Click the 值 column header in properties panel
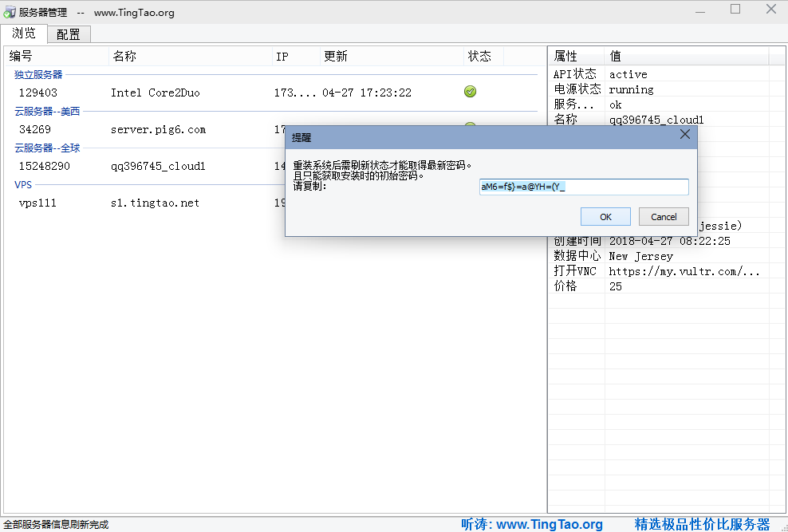The width and height of the screenshot is (788, 532). (687, 57)
